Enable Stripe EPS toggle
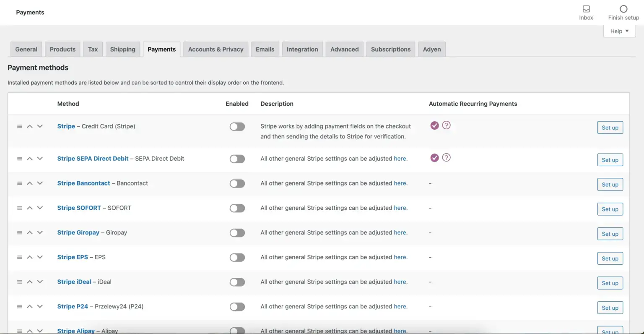 coord(237,258)
